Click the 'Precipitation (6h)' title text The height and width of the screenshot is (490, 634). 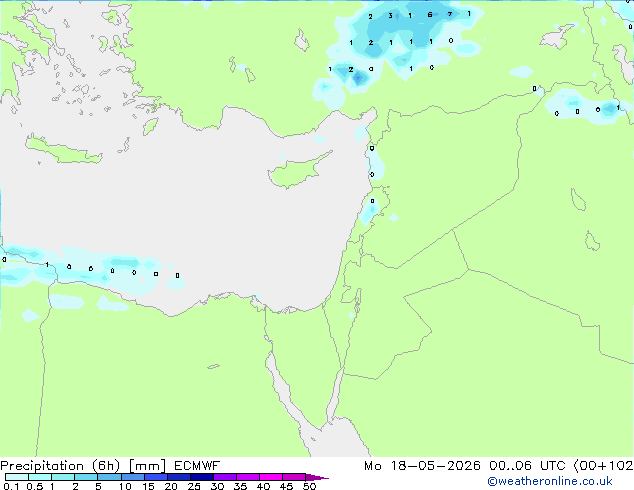tap(60, 466)
